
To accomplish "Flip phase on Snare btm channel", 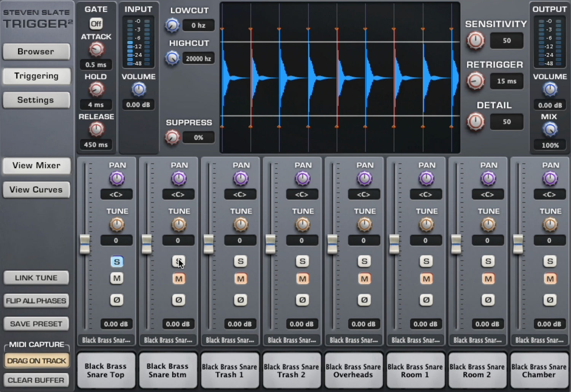I will [179, 300].
